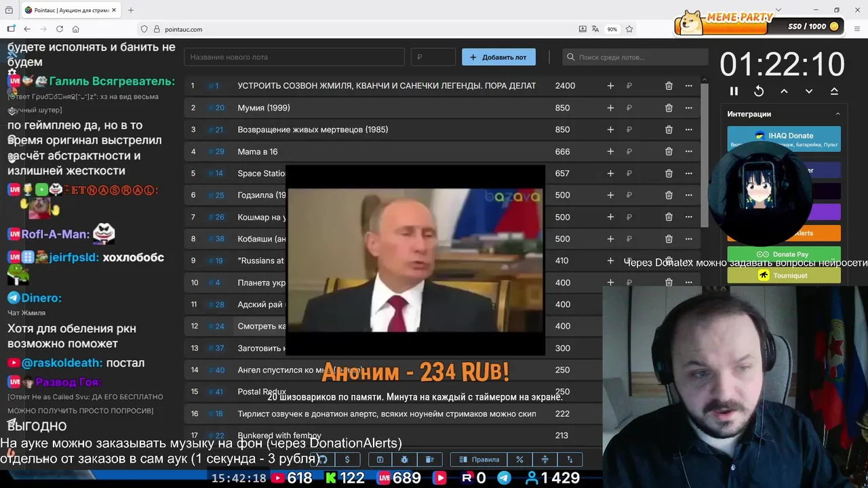Open more options for row 5 lot
Viewport: 868px width, 488px height.
688,174
